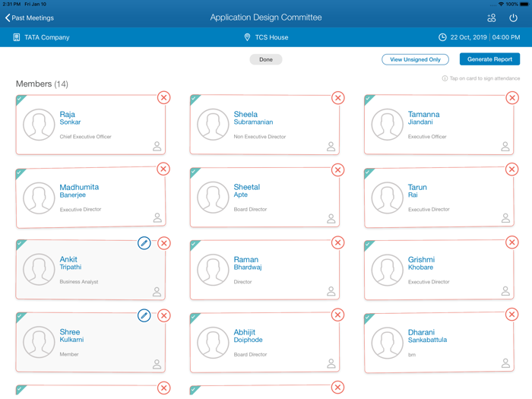Click person icon on Dharani Sankabattula card

[506, 363]
